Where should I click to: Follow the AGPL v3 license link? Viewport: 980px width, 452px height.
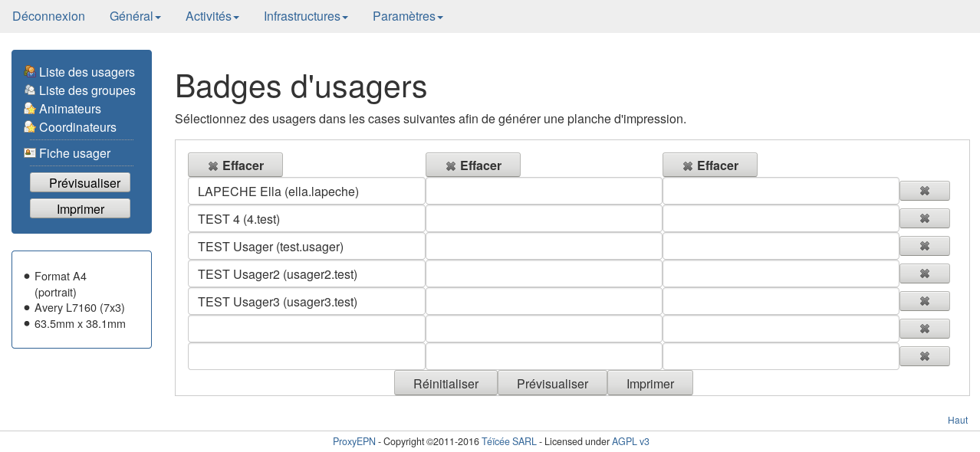tap(630, 442)
